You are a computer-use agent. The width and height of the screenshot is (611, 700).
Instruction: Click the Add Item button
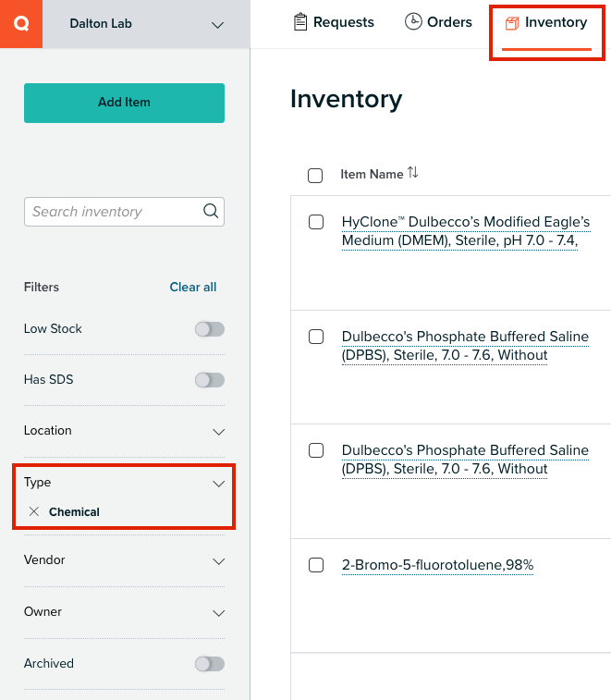coord(124,103)
